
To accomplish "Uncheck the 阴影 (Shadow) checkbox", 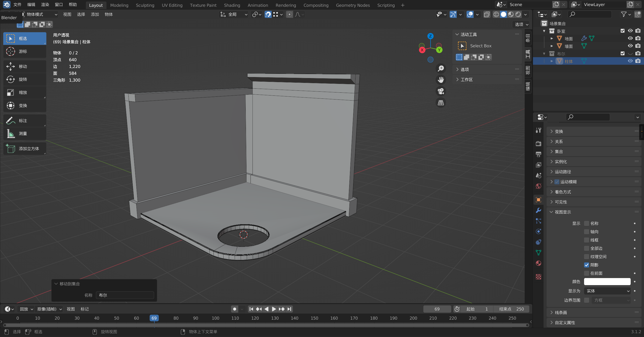I will [x=587, y=265].
